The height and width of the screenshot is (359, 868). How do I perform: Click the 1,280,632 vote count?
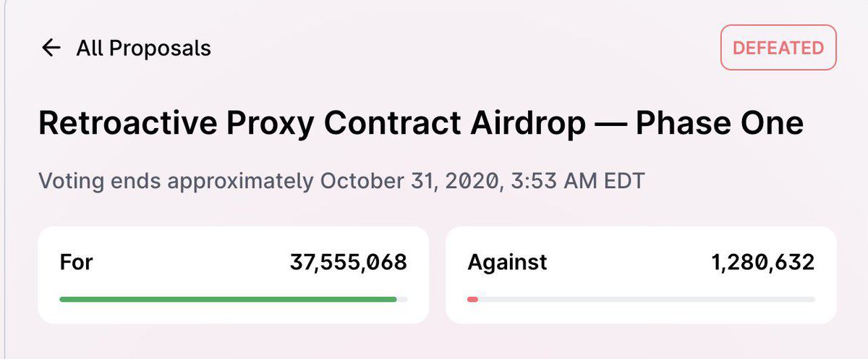coord(762,262)
